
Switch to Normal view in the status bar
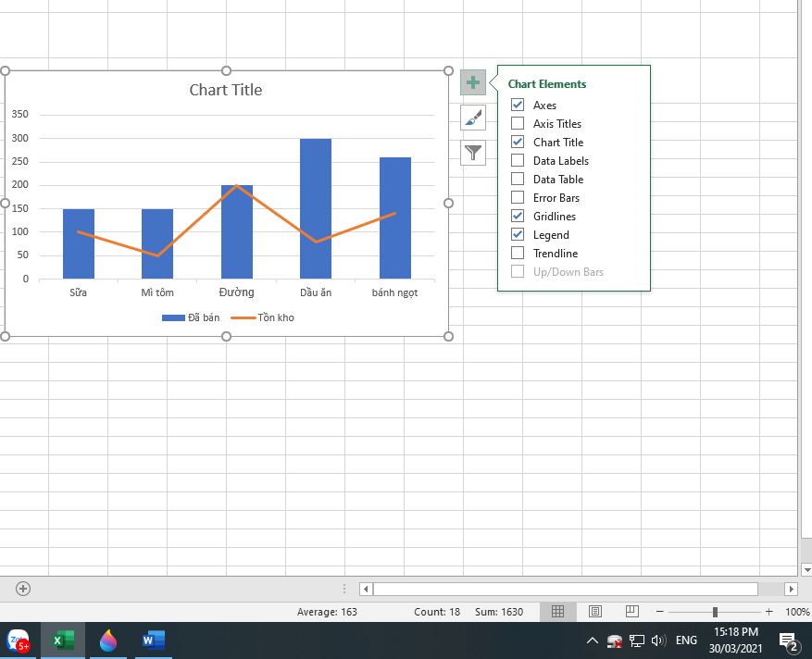click(557, 612)
